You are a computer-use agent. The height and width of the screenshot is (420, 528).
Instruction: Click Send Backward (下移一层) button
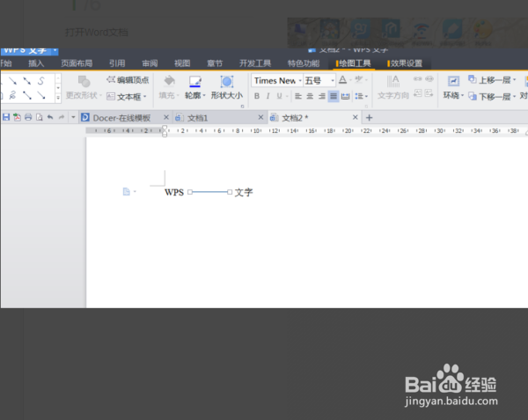pyautogui.click(x=490, y=97)
